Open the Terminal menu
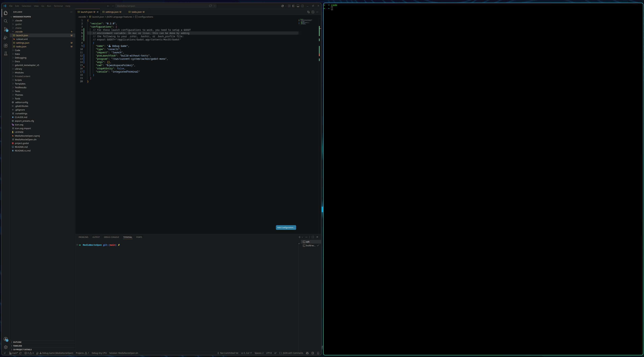The height and width of the screenshot is (357, 644). pyautogui.click(x=58, y=6)
